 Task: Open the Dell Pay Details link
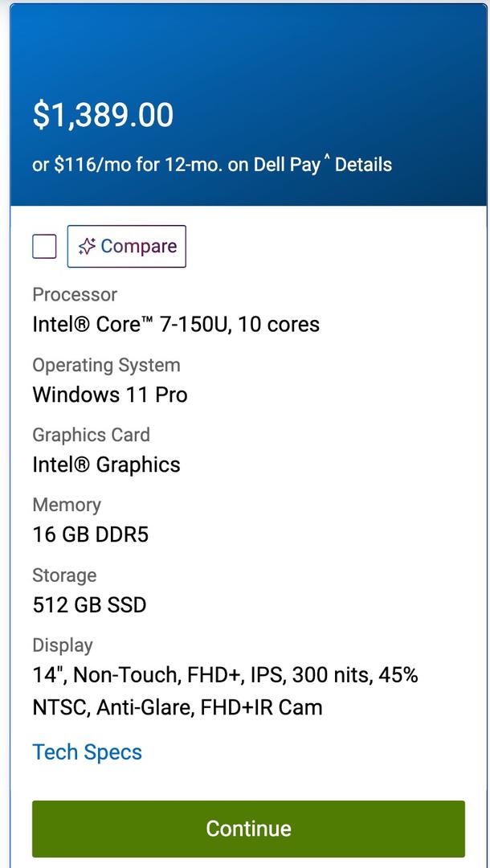[363, 165]
